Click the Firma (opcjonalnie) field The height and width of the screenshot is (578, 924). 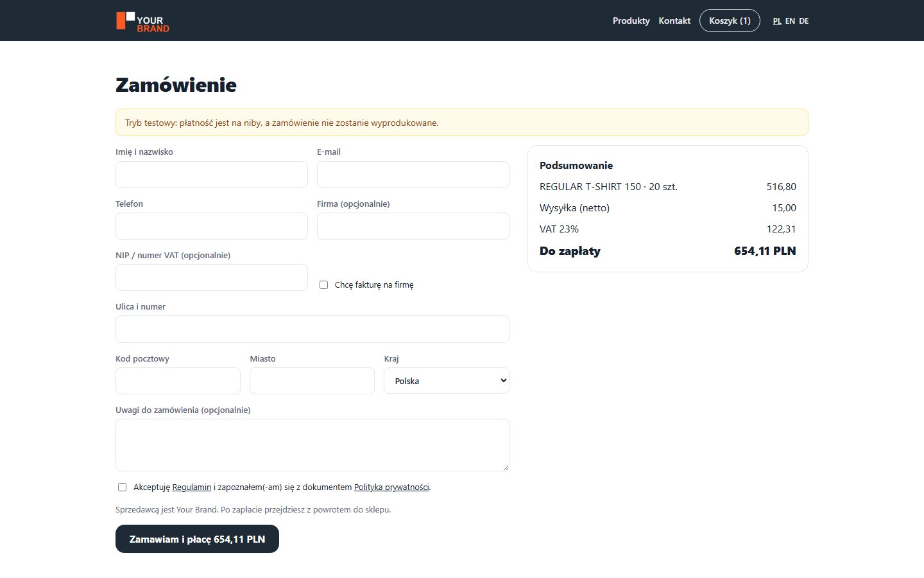(413, 226)
